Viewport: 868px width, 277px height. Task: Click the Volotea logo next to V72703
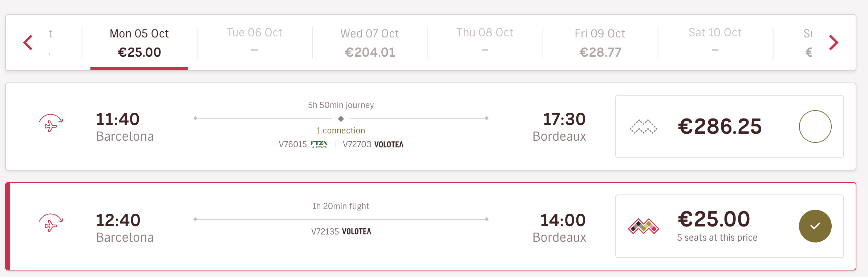click(x=389, y=145)
